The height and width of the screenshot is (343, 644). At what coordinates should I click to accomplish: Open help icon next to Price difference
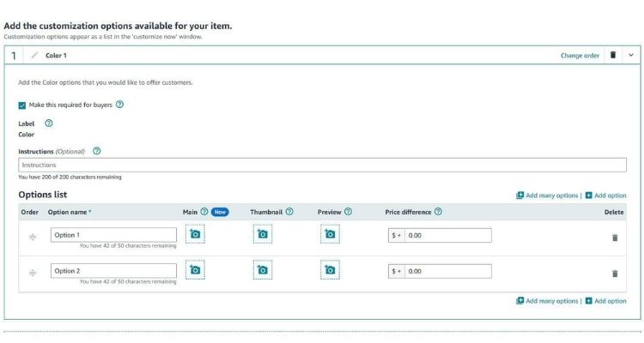pyautogui.click(x=438, y=212)
